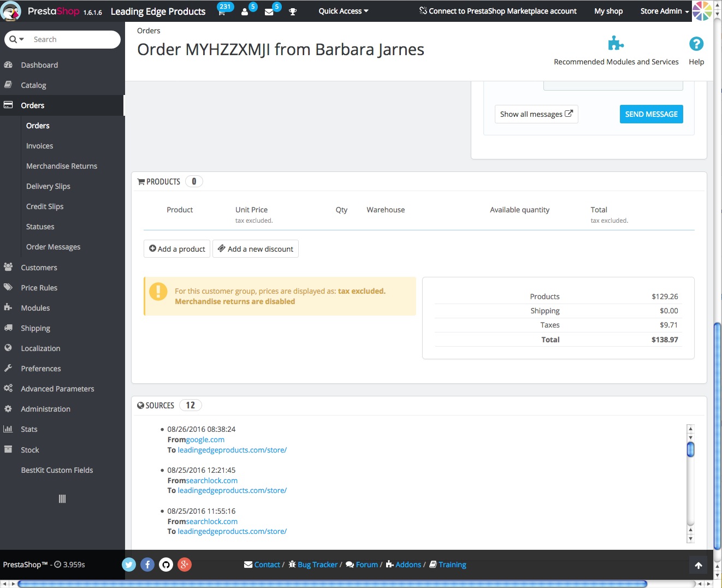Click the PrestaShop penguin logo

point(11,11)
